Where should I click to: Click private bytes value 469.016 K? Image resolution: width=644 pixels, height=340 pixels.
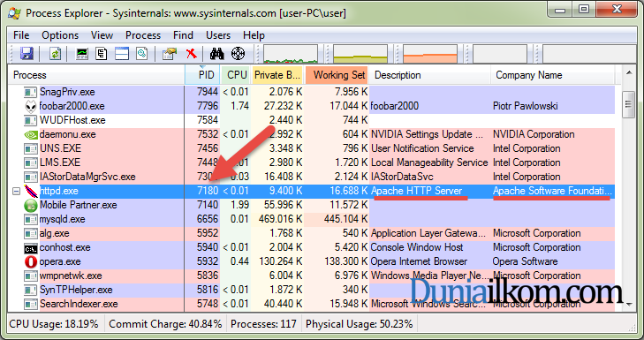point(281,219)
